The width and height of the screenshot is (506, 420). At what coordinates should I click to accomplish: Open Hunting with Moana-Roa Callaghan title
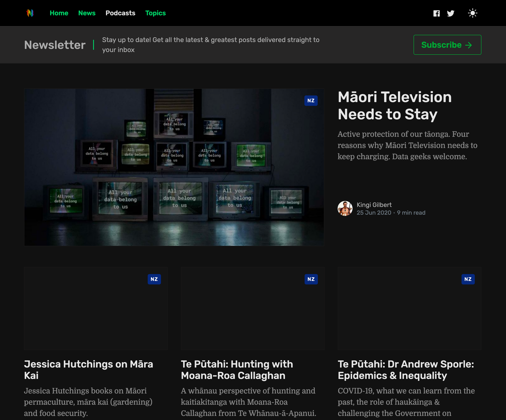tap(237, 370)
